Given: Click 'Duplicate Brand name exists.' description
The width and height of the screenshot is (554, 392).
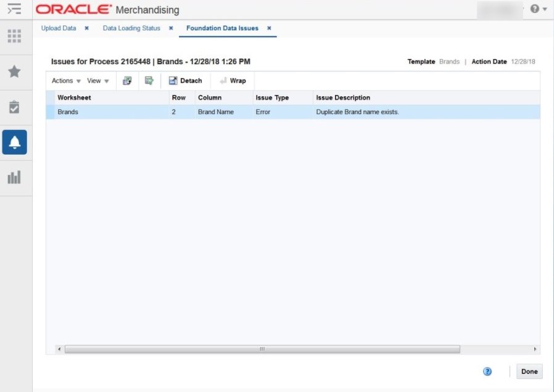Looking at the screenshot, I should [358, 112].
